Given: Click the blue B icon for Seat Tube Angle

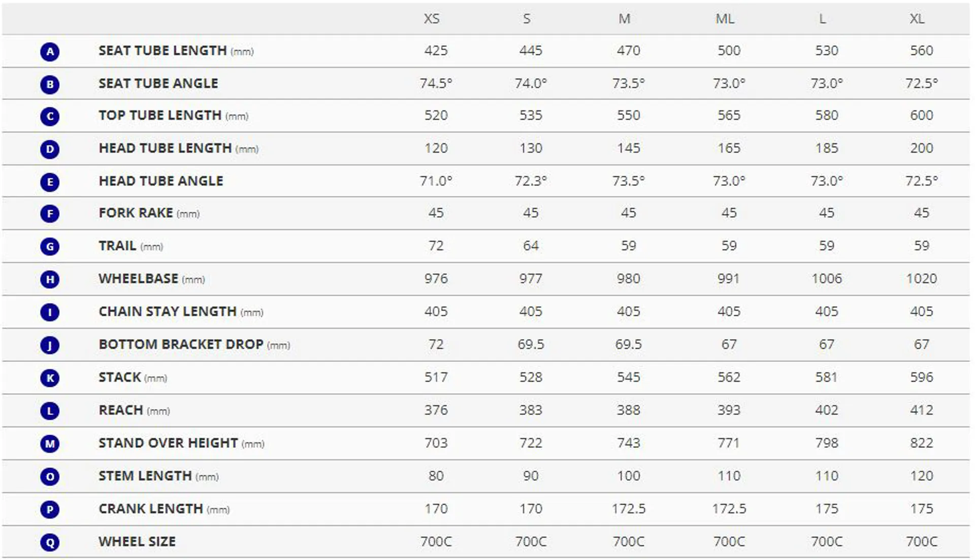Looking at the screenshot, I should pyautogui.click(x=50, y=84).
